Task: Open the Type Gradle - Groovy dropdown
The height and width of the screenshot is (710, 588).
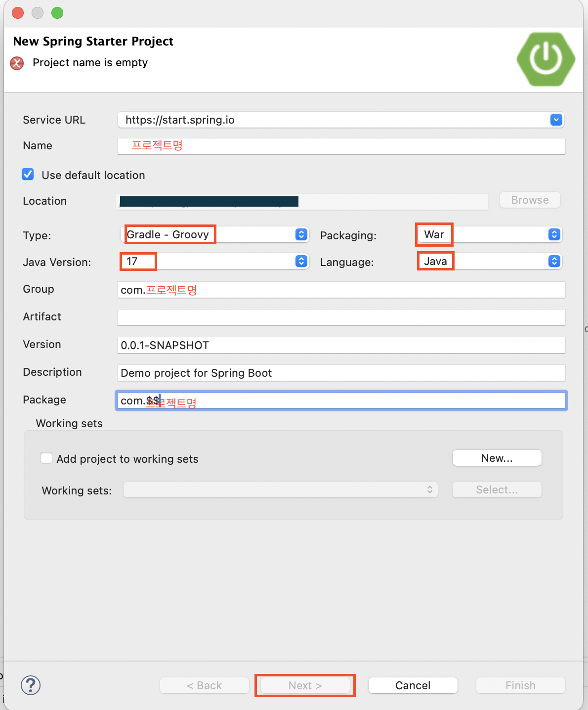Action: pos(215,234)
